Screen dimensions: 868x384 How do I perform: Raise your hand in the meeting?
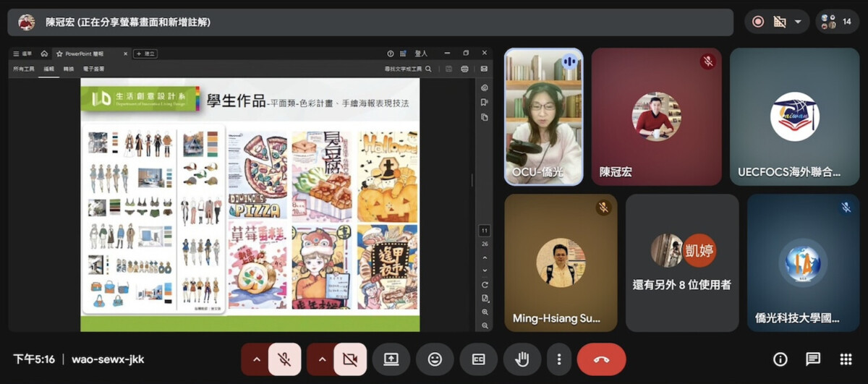pos(522,359)
